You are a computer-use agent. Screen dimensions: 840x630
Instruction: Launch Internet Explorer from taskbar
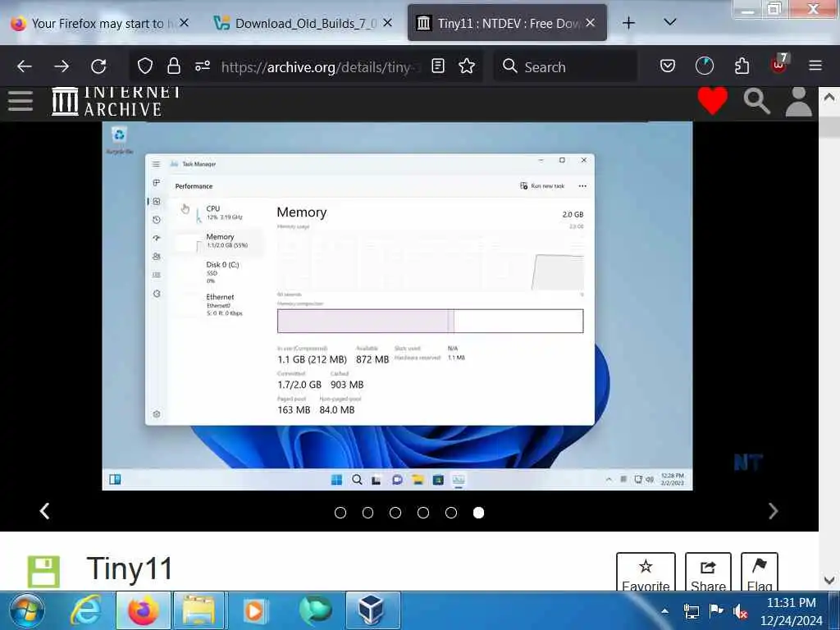coord(85,610)
